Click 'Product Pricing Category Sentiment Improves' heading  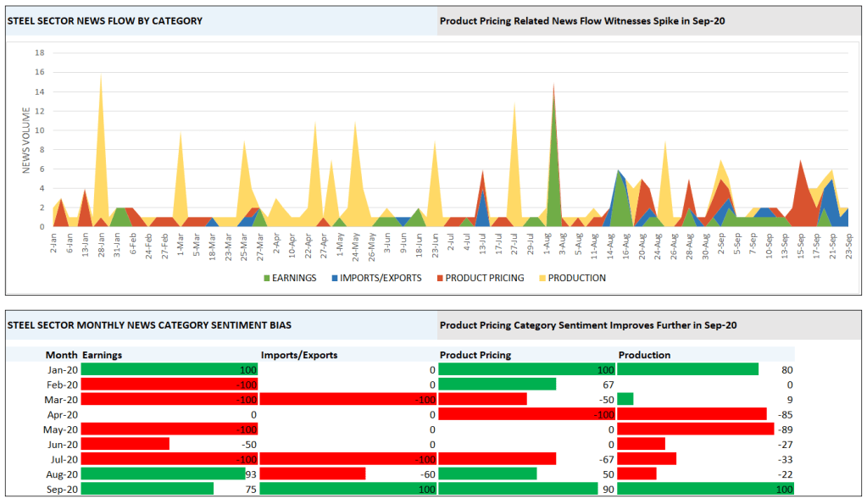tap(588, 324)
